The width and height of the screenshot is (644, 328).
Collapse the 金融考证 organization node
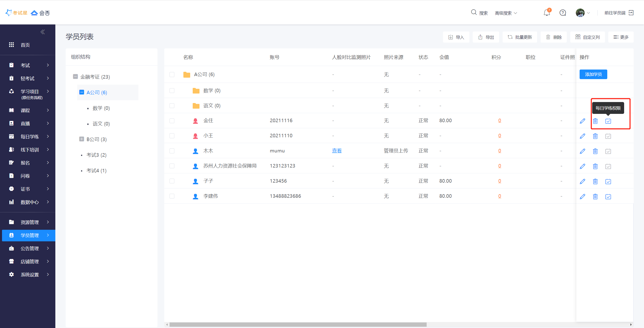click(x=75, y=77)
